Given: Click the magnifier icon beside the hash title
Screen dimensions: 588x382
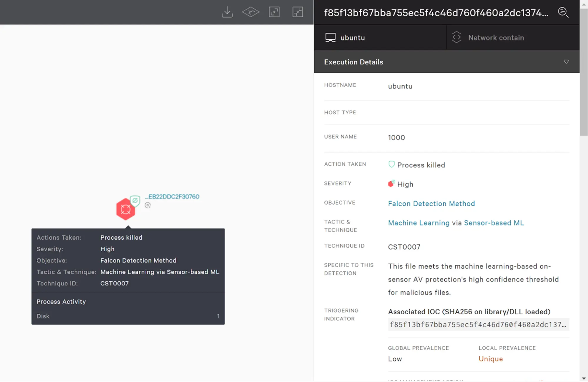Looking at the screenshot, I should (x=563, y=12).
